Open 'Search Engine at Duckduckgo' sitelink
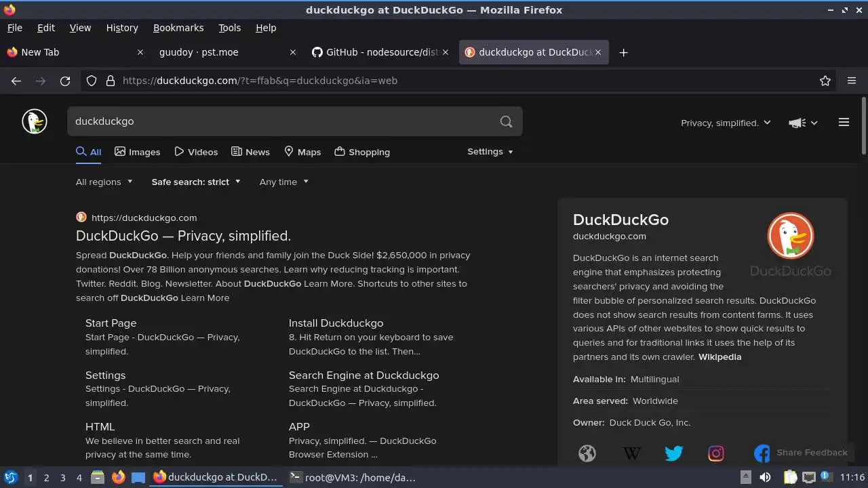The width and height of the screenshot is (868, 488). coord(363,375)
